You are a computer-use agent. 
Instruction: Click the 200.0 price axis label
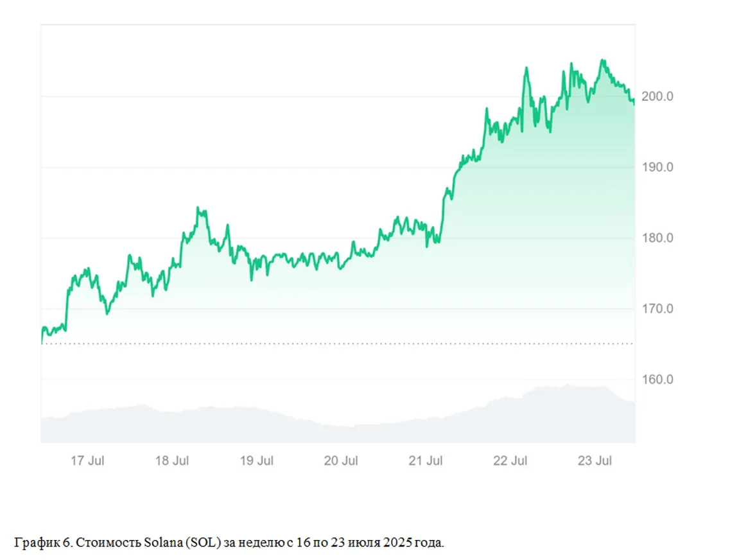657,97
